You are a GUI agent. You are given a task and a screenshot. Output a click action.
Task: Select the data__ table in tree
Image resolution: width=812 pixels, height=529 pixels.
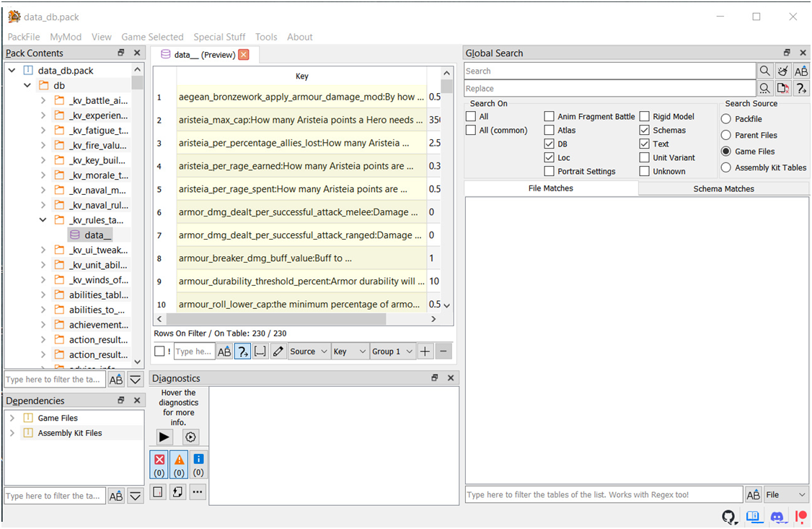coord(91,235)
